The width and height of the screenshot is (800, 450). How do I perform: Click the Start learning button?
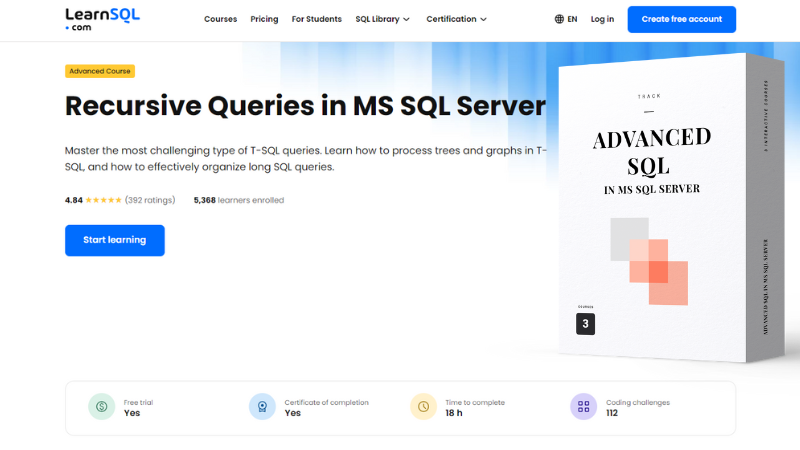(x=115, y=240)
